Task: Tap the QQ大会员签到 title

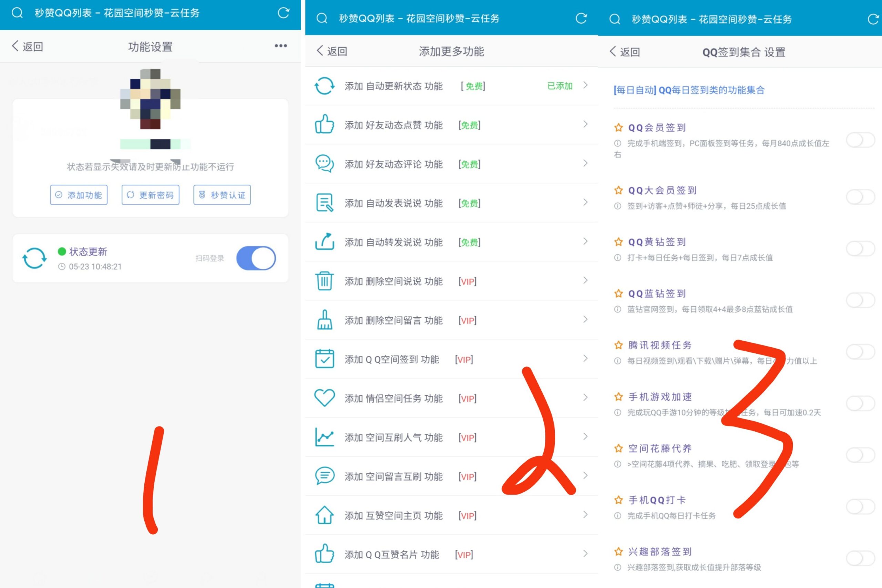Action: coord(663,190)
